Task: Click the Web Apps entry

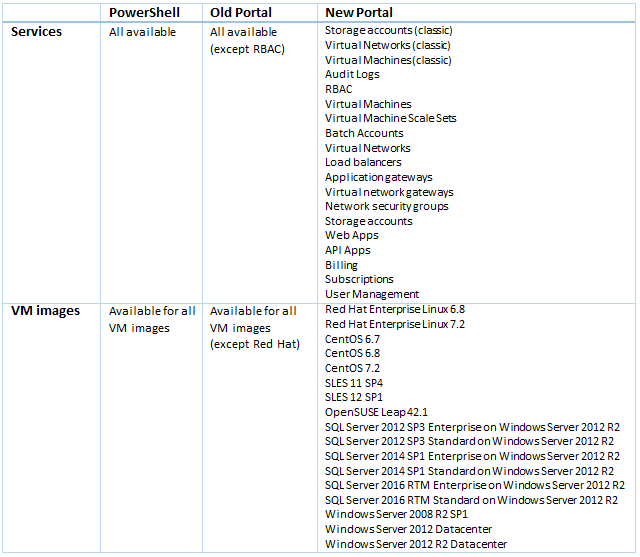Action: (351, 235)
